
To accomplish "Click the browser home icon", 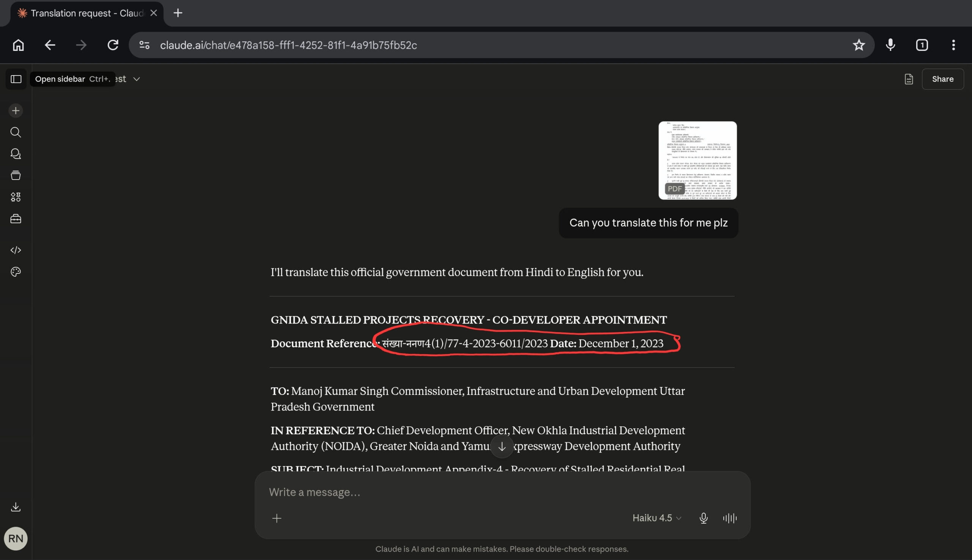I will click(x=18, y=46).
